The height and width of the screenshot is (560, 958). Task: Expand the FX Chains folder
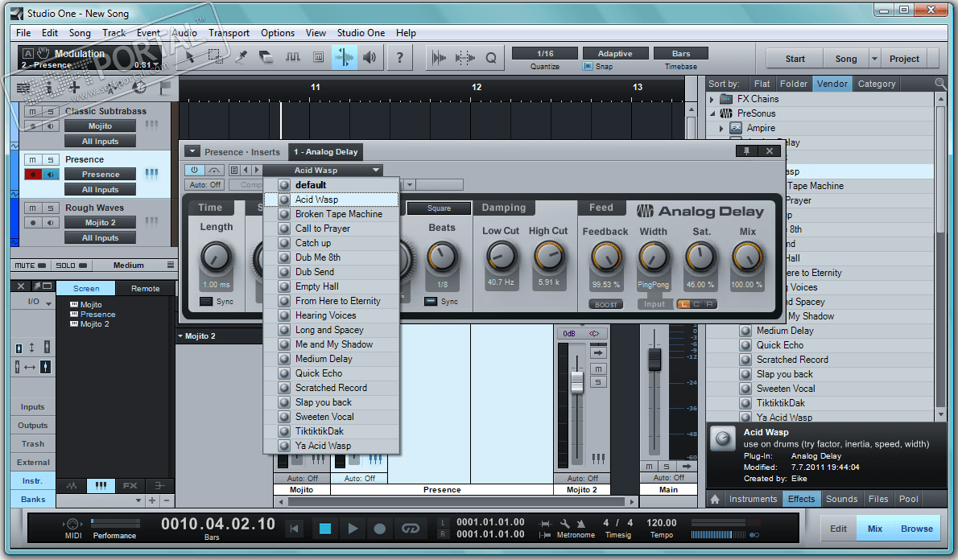711,99
